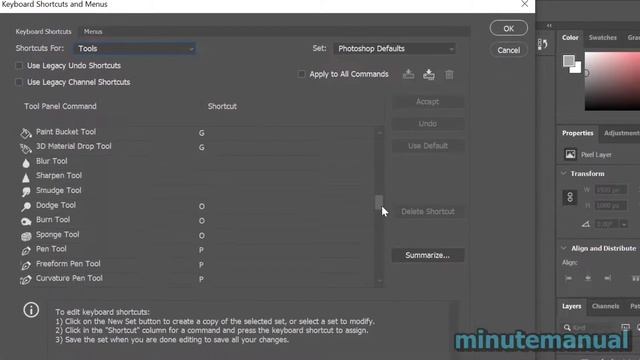
Task: Click the Undo button in dialog
Action: pos(428,124)
